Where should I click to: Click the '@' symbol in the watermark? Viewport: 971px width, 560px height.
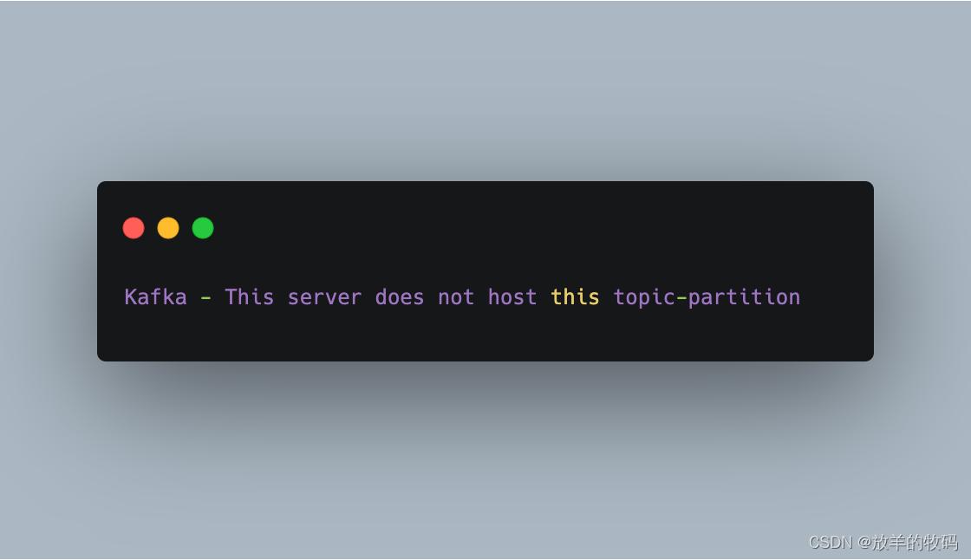point(863,543)
